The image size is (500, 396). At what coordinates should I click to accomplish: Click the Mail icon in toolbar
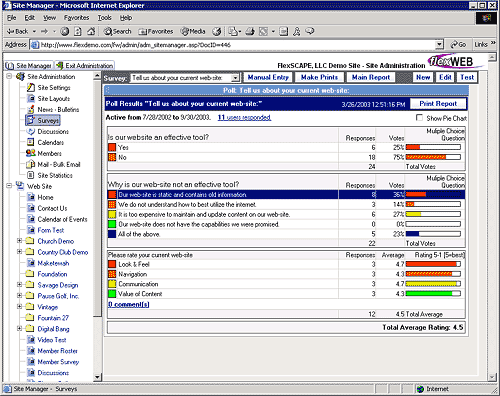click(x=233, y=32)
